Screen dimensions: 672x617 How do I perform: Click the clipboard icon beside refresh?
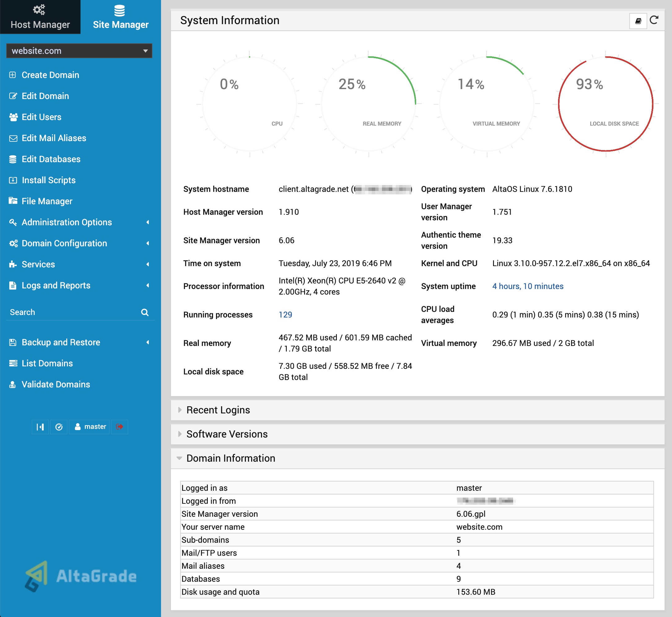coord(638,21)
